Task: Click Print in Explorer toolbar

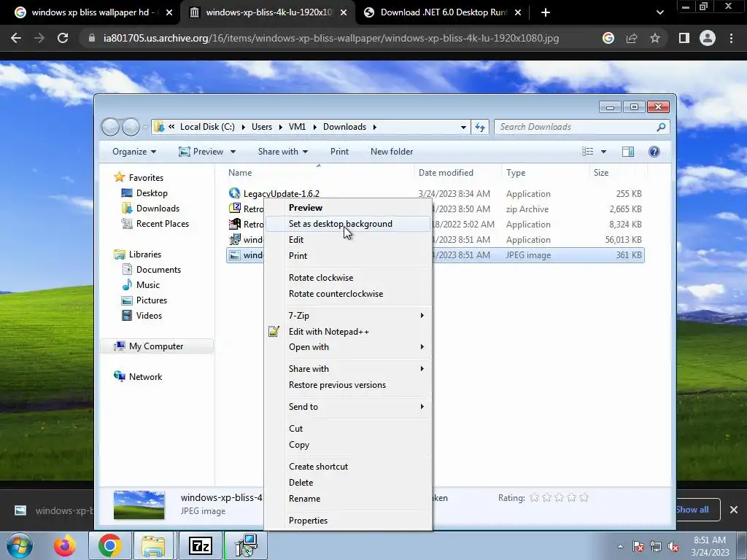Action: click(339, 152)
